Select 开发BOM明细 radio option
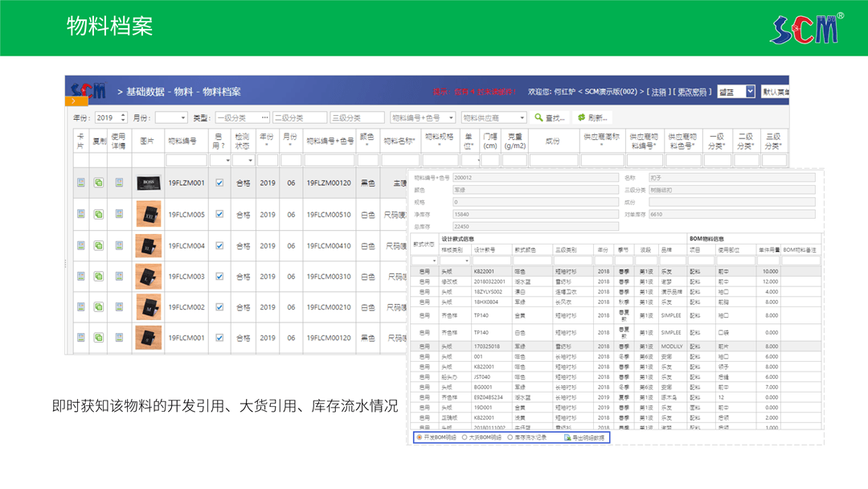 [x=419, y=438]
